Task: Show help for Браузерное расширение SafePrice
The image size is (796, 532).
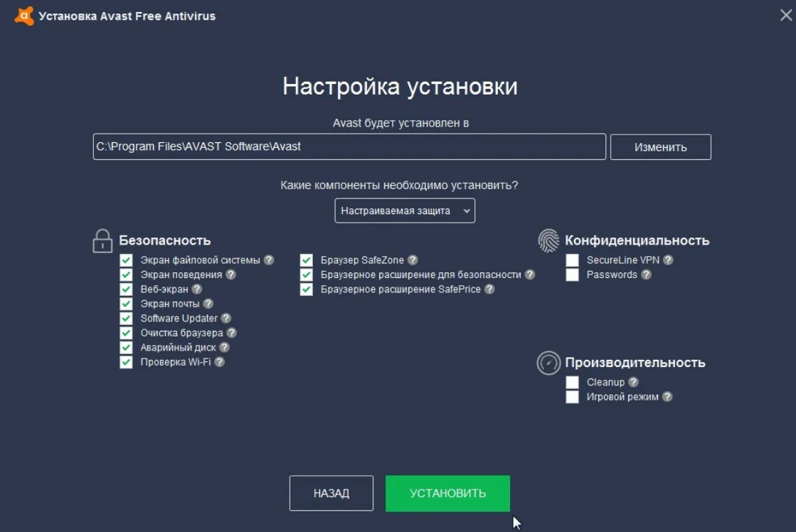Action: click(x=489, y=289)
